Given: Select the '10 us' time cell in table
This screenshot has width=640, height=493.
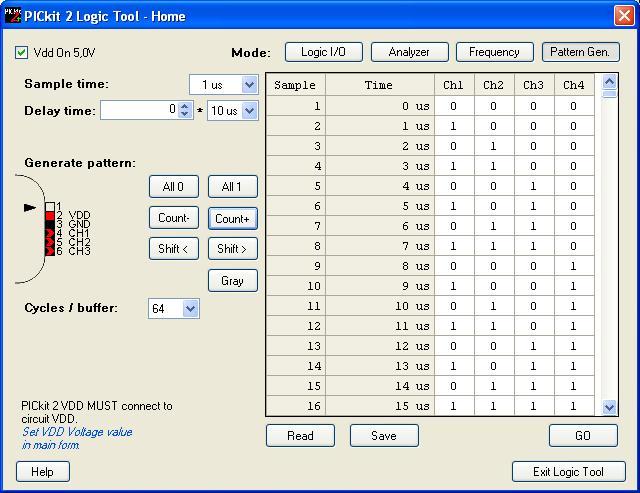Looking at the screenshot, I should tap(380, 306).
